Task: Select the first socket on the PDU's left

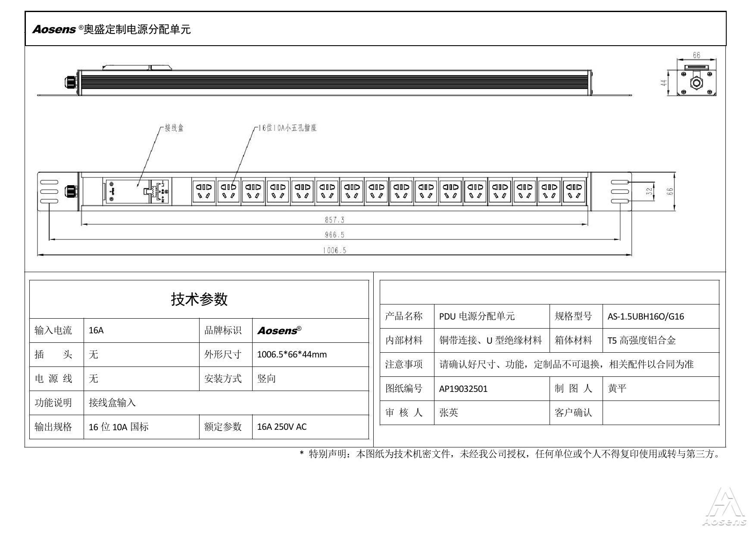Action: point(204,191)
